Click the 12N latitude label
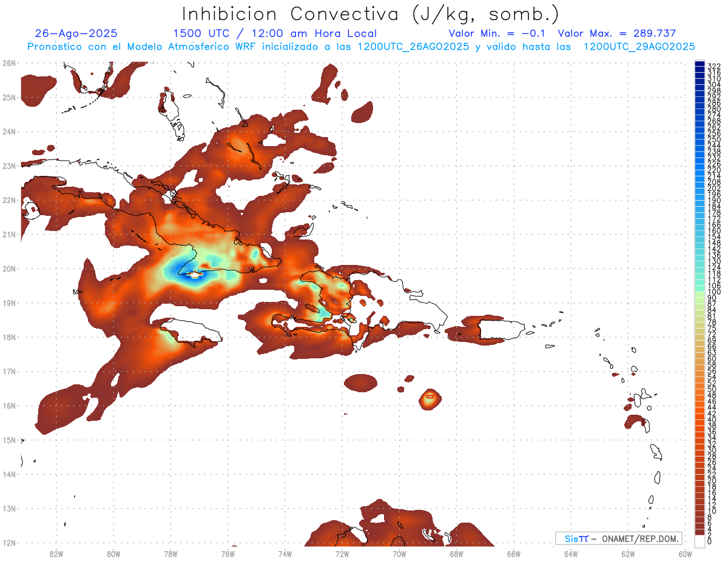The image size is (728, 562). 8,543
